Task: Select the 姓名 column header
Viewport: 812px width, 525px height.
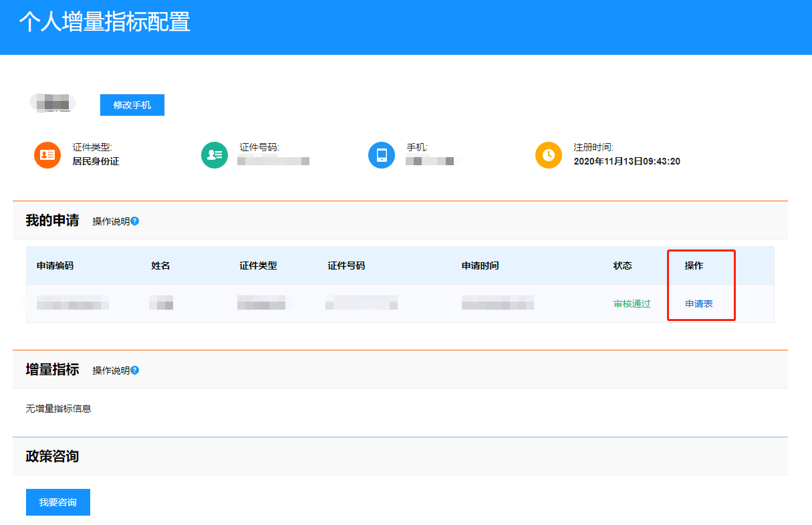Action: tap(160, 266)
